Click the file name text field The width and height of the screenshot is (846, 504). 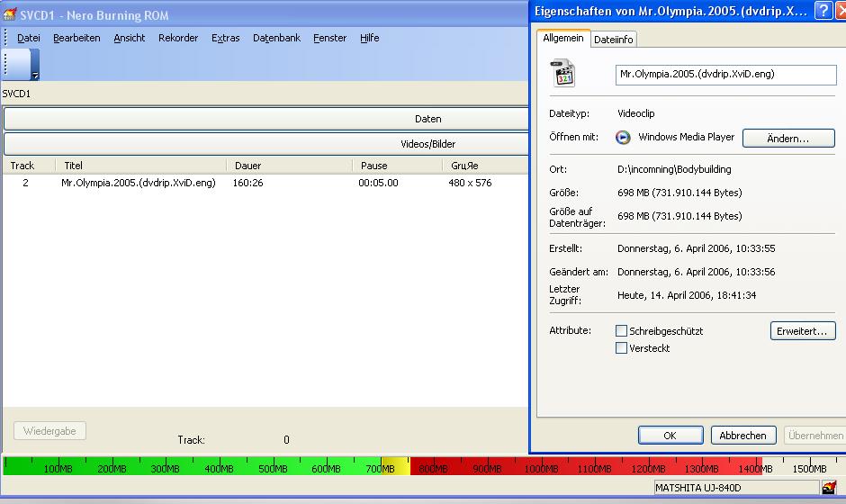pos(725,75)
